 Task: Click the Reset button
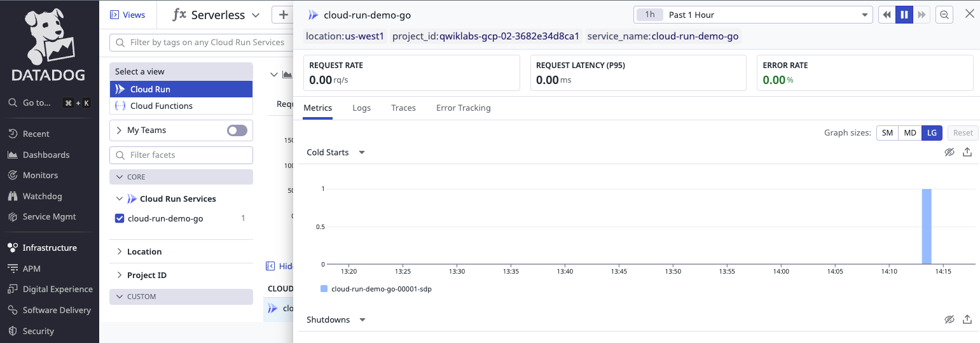[963, 132]
